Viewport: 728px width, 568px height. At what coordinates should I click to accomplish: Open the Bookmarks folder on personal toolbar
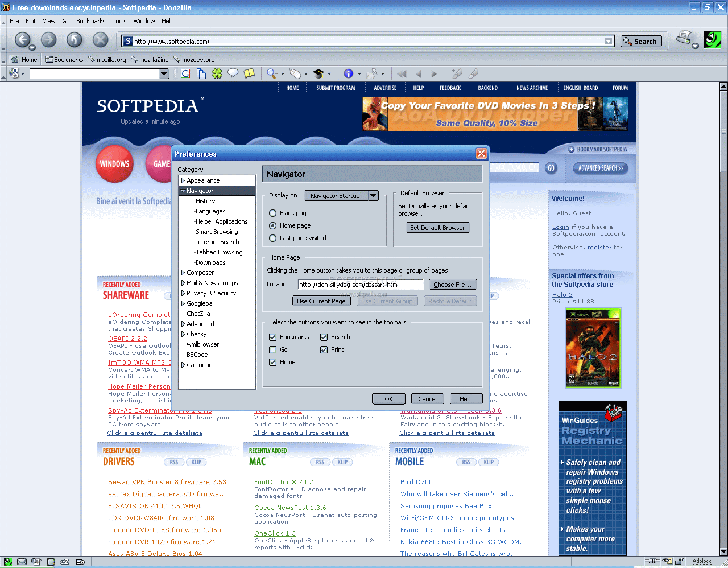[64, 59]
